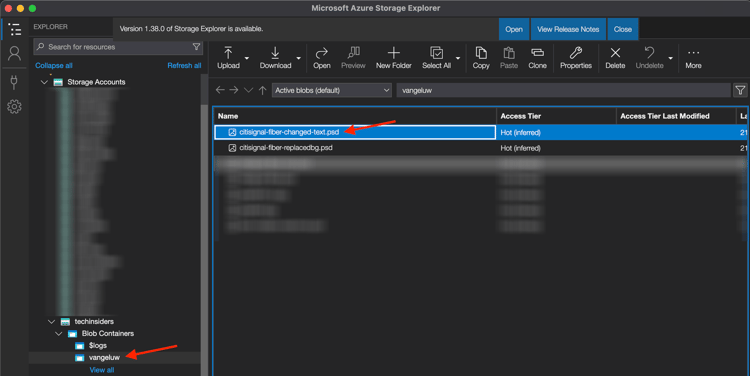Click Hot (inferred) cell of changed-text row
Image resolution: width=750 pixels, height=376 pixels.
pos(556,132)
